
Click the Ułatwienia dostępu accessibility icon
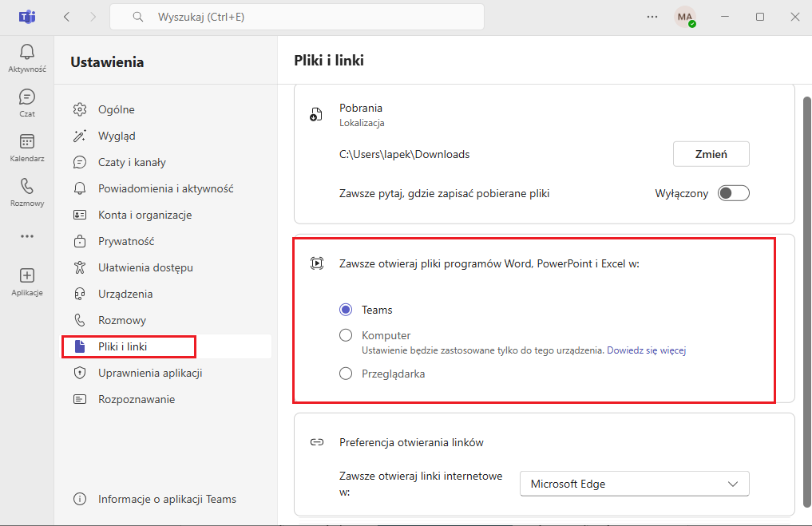(80, 267)
